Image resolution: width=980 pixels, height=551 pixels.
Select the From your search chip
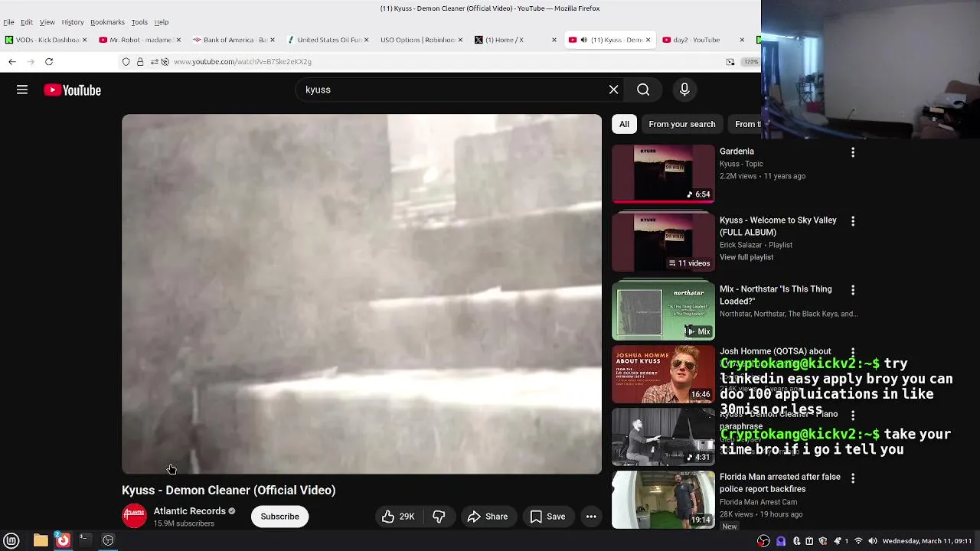(x=681, y=124)
